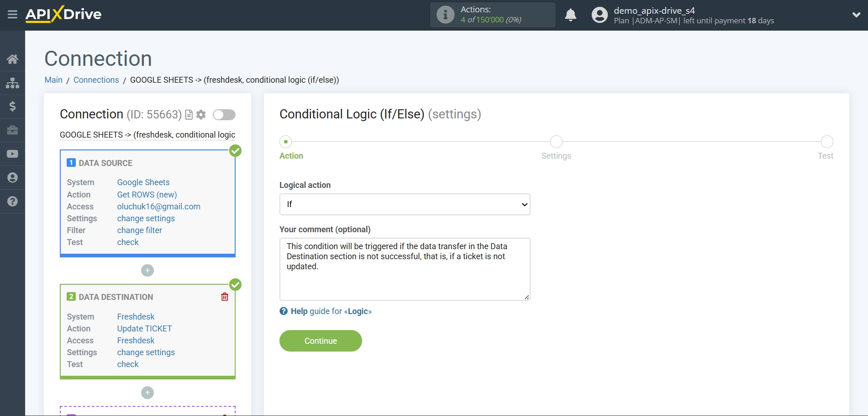Click the help guide question icon
Viewport: 868px width, 416px height.
point(284,311)
